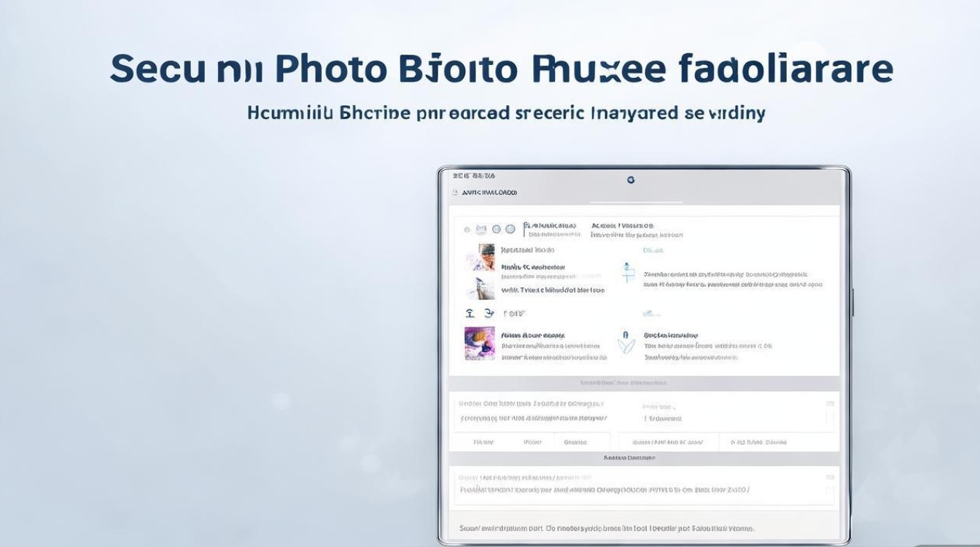
Task: Toggle the small box at right of first form
Action: tap(830, 403)
